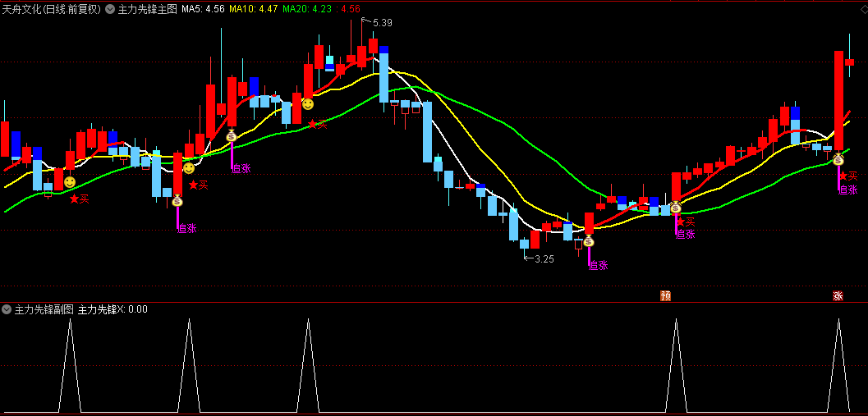868x416 pixels.
Task: Click the 主力先锋X: 0.00 readout
Action: [113, 310]
